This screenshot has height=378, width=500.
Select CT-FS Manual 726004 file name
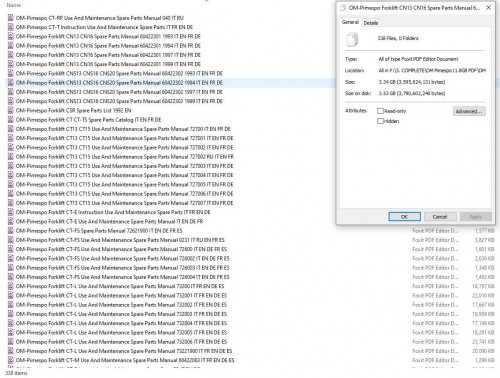(122, 277)
